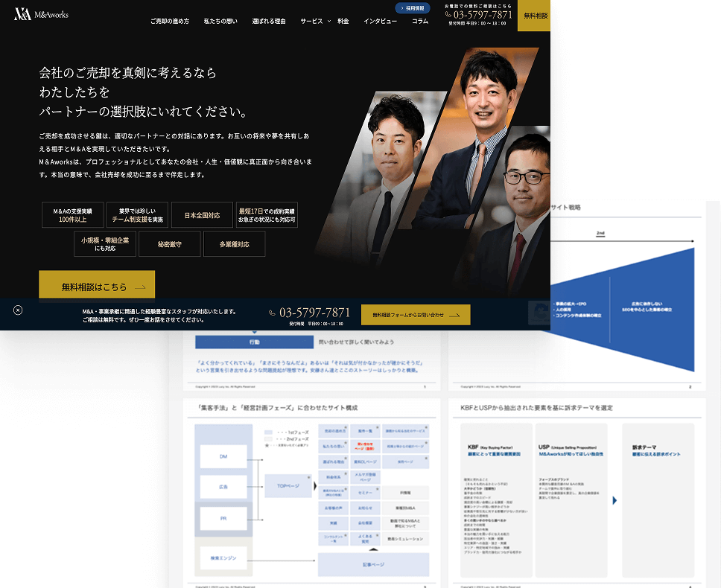
Task: Close the sticky consultation banner
Action: [x=18, y=310]
